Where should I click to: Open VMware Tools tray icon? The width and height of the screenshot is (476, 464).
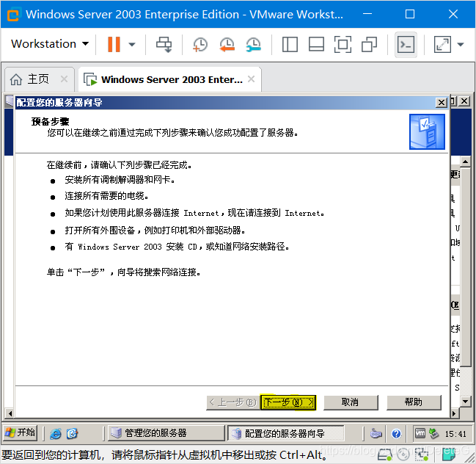[420, 433]
